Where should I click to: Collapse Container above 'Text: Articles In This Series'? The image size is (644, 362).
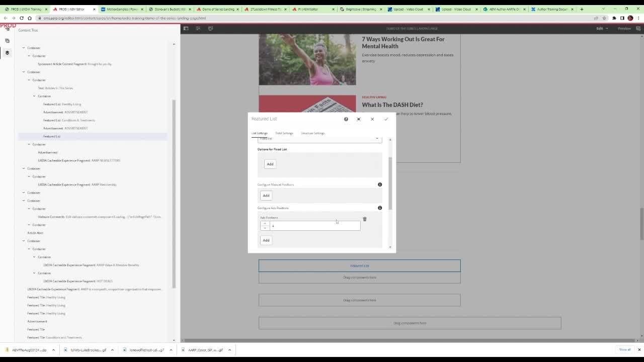pyautogui.click(x=29, y=80)
